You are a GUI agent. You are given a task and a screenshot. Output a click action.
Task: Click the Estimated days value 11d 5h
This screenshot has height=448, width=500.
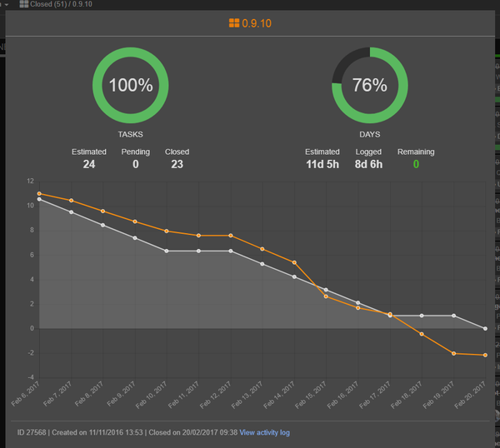(x=322, y=165)
